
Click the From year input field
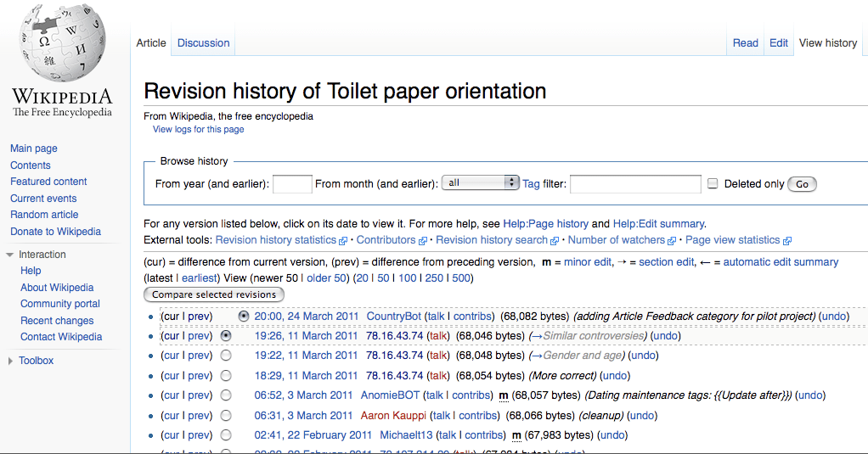(292, 184)
